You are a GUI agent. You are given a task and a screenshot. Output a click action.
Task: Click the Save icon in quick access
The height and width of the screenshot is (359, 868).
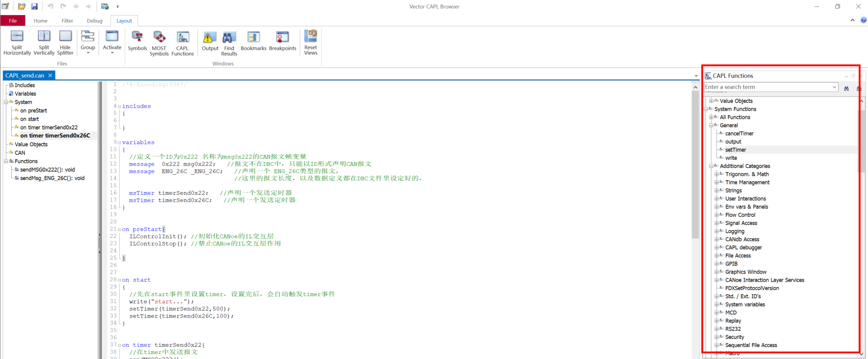pyautogui.click(x=34, y=6)
